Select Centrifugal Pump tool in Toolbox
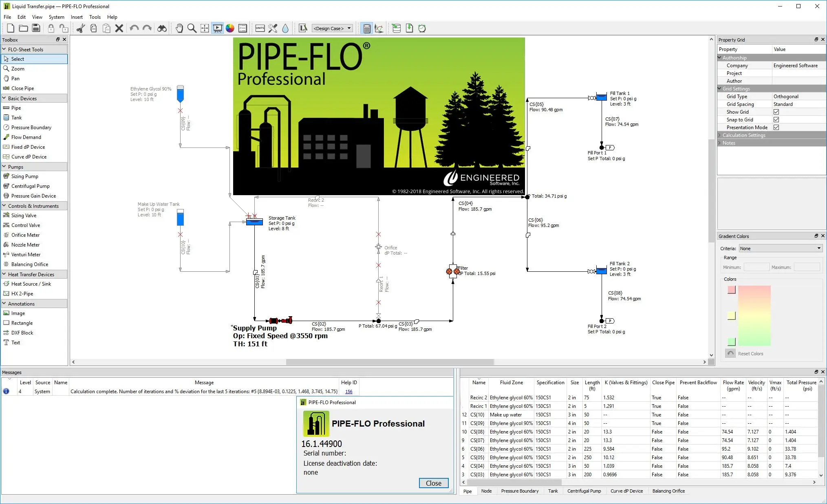827x504 pixels. (x=30, y=186)
